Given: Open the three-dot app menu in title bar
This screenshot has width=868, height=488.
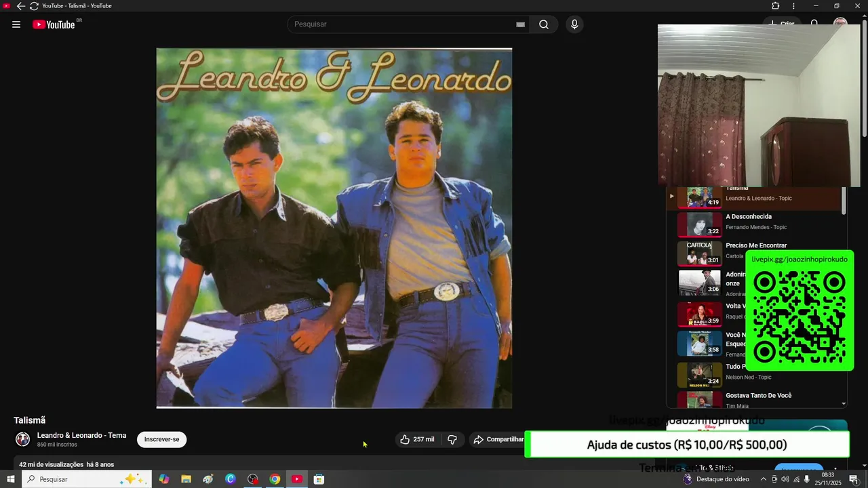Looking at the screenshot, I should coord(793,6).
